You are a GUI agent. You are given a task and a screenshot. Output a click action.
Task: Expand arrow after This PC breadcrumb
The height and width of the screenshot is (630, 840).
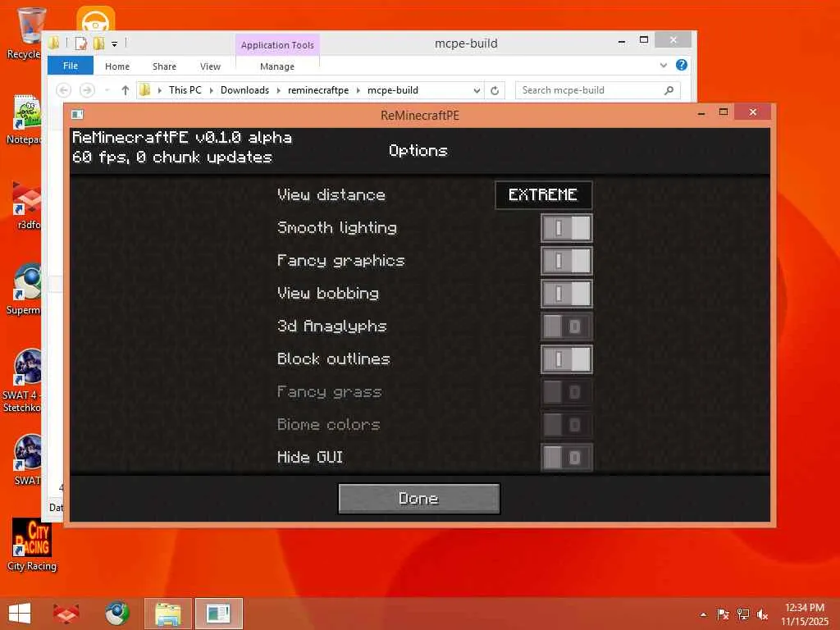pos(211,90)
